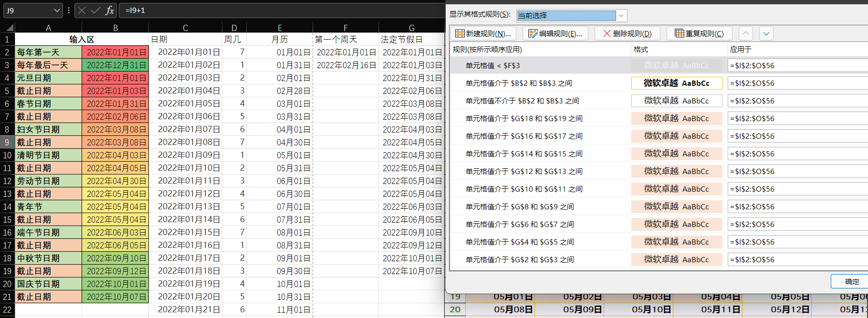Click applies-to field of $G$10 $G$11 rule
This screenshot has height=318, width=868.
point(798,189)
